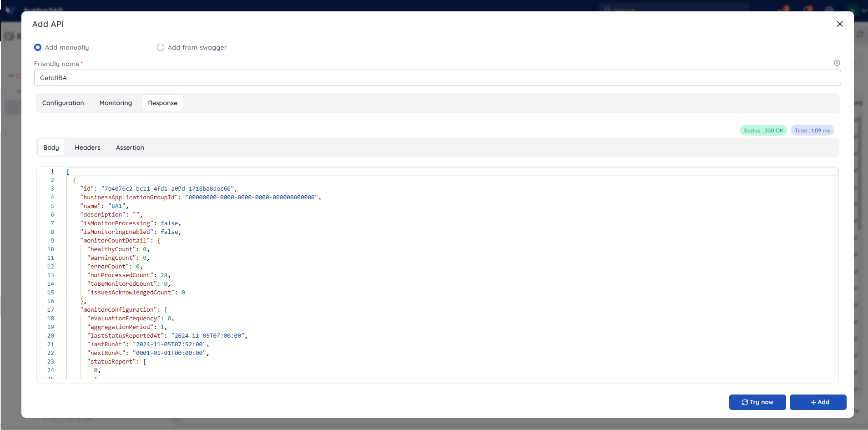The width and height of the screenshot is (868, 430).
Task: Click the "nextRunAt" timestamp line
Action: point(148,353)
